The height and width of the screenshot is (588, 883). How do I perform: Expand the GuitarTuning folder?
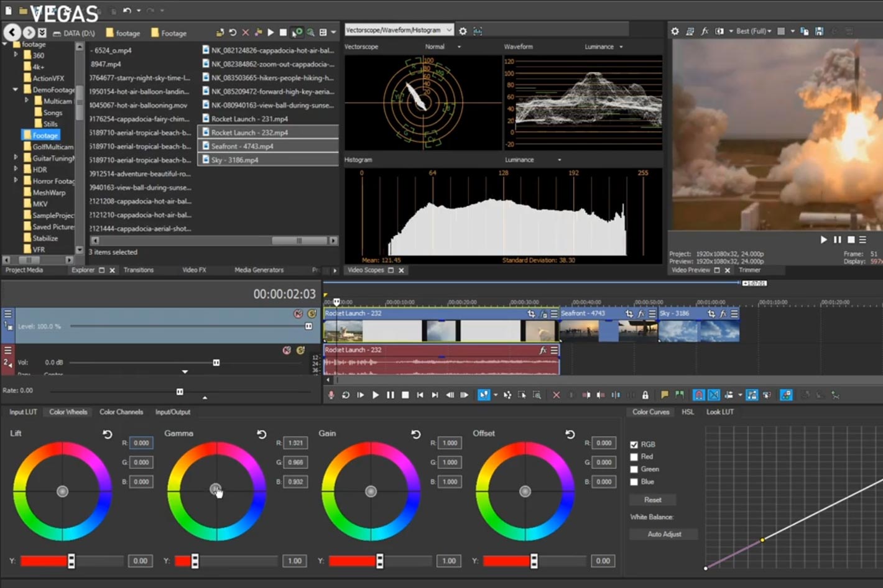[16, 158]
